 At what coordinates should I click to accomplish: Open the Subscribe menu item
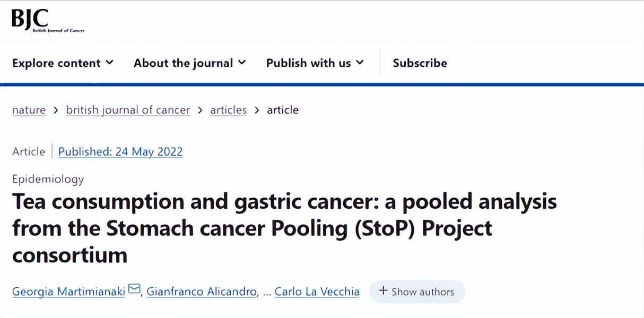(x=420, y=63)
